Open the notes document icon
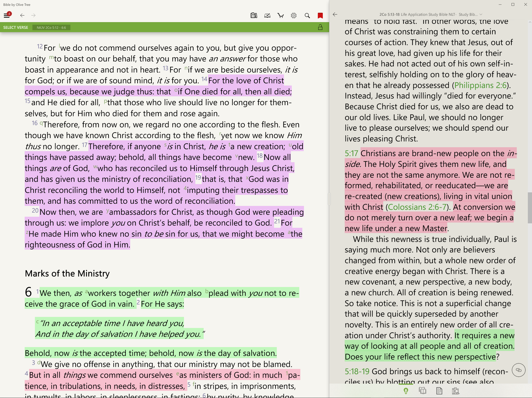Image resolution: width=532 pixels, height=398 pixels. coord(439,391)
